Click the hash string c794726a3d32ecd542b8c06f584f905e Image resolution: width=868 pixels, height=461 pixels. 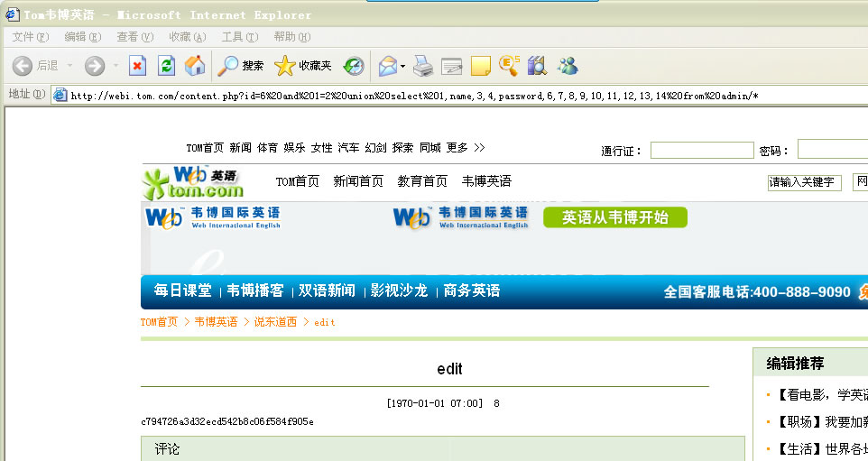(x=227, y=421)
